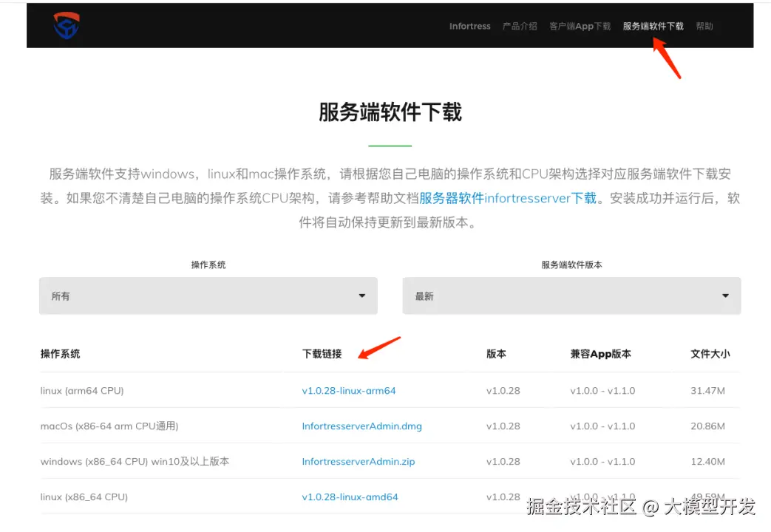This screenshot has width=771, height=532.
Task: Open the 服务端软件版本 dropdown showing 最新
Action: pos(571,296)
